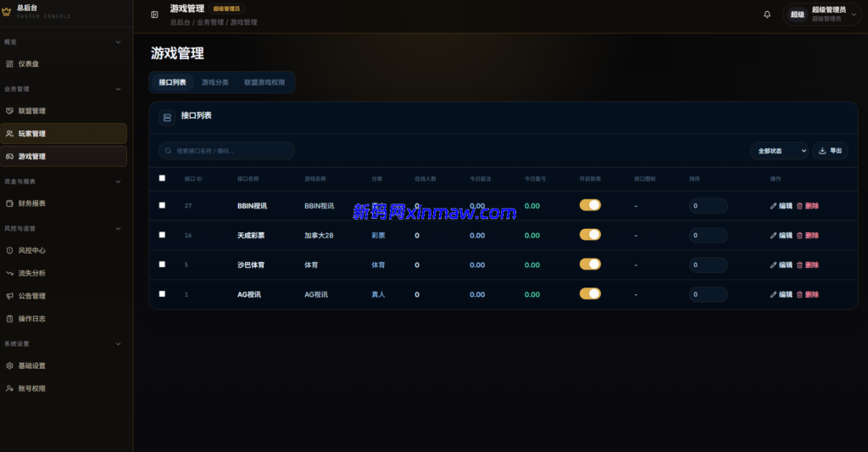Click pencil edit icon for AG视讯
Screen dimensions: 868x452
pyautogui.click(x=773, y=294)
